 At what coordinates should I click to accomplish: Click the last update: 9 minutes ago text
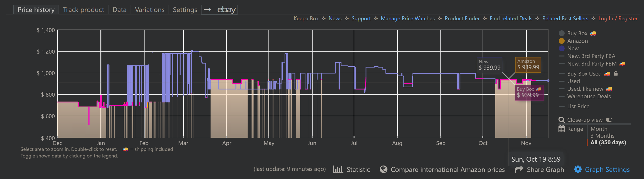click(x=290, y=169)
